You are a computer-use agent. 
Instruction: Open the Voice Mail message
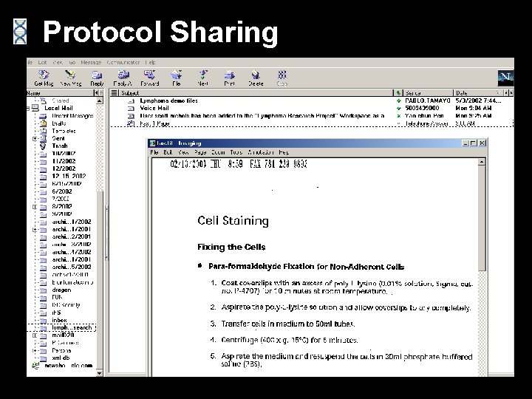tap(154, 108)
